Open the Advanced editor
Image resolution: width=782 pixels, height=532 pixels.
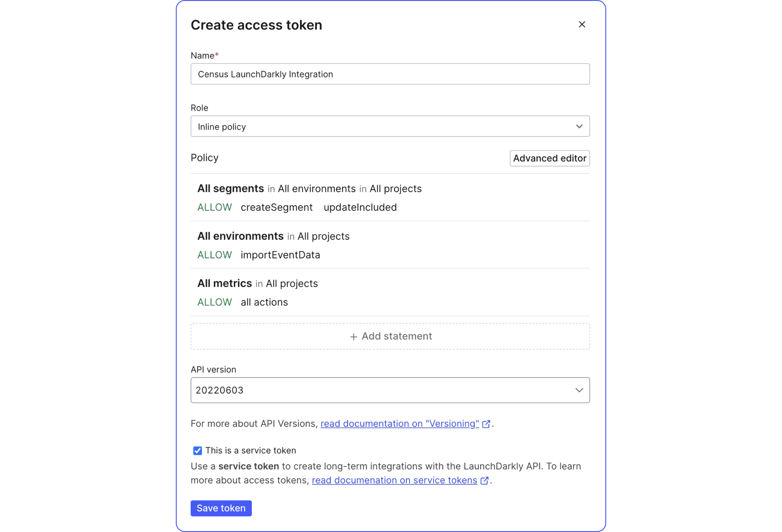click(549, 158)
